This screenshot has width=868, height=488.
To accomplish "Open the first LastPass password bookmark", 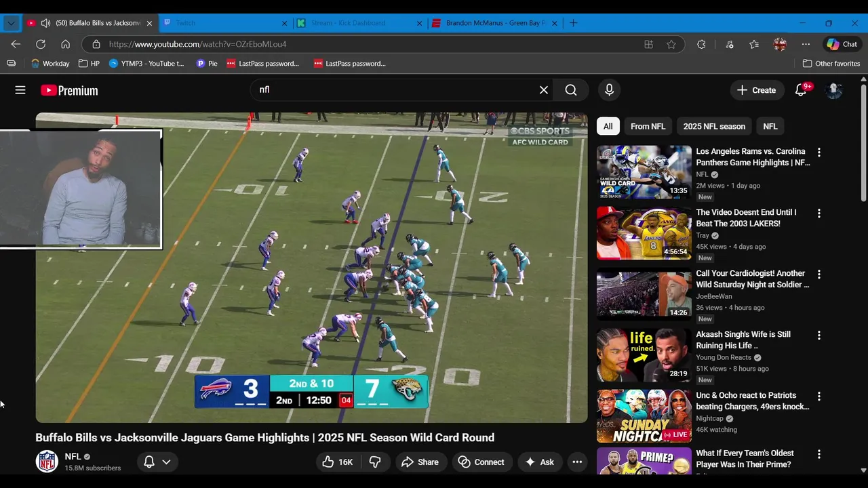I will click(x=262, y=64).
